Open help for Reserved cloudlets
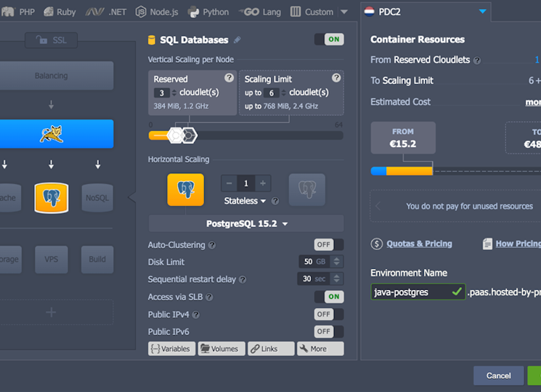Viewport: 541px width, 392px height. pyautogui.click(x=229, y=78)
